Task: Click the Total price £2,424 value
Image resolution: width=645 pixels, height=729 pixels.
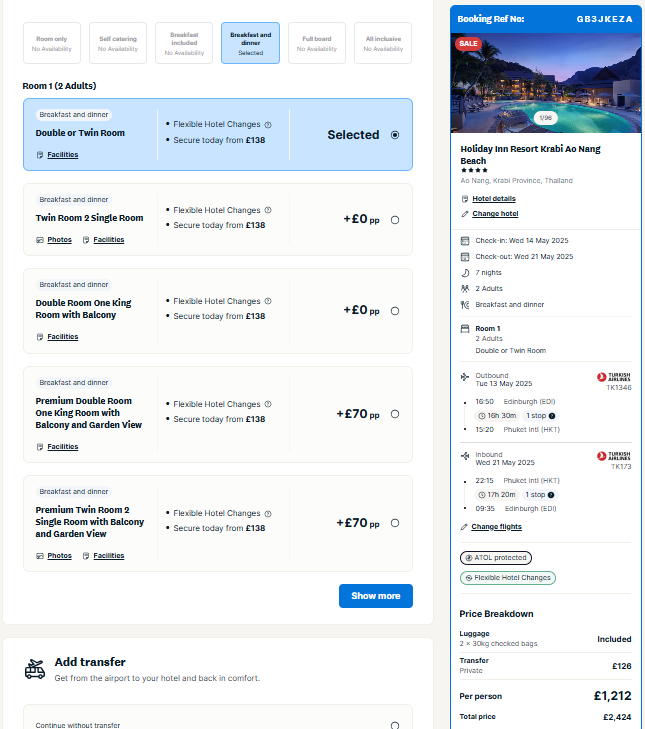Action: coord(617,717)
